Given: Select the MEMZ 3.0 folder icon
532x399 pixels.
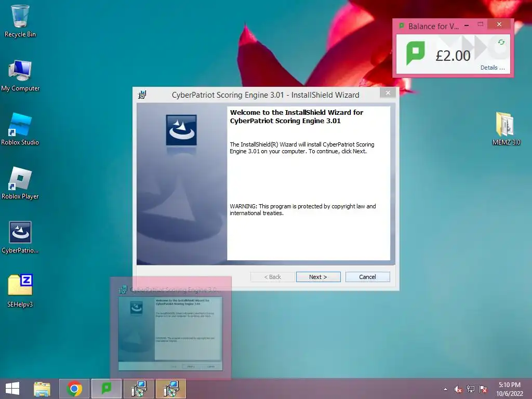Looking at the screenshot, I should tap(506, 129).
